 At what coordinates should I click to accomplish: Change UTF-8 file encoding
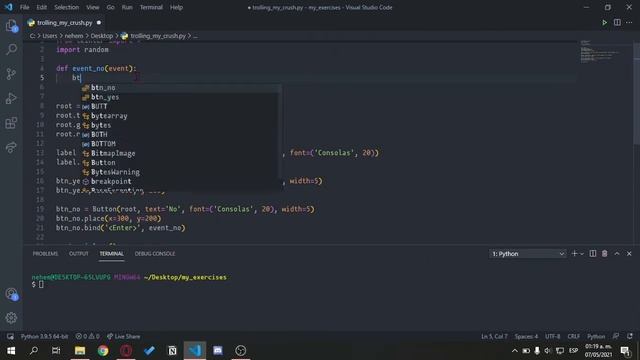553,336
